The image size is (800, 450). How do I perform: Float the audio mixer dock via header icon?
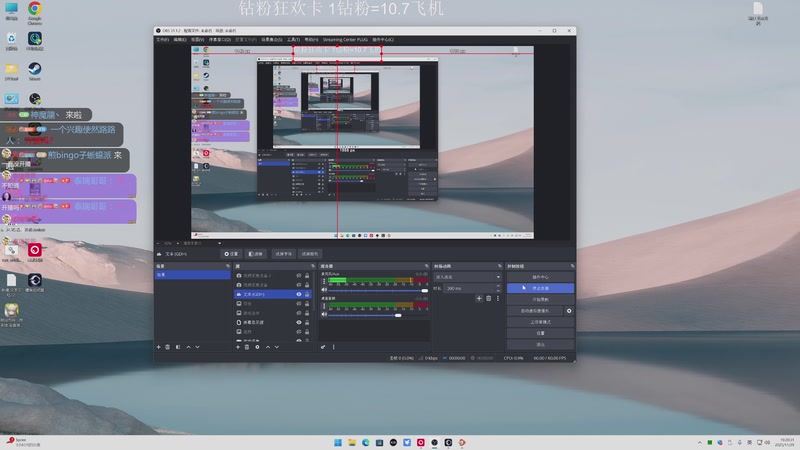click(427, 266)
